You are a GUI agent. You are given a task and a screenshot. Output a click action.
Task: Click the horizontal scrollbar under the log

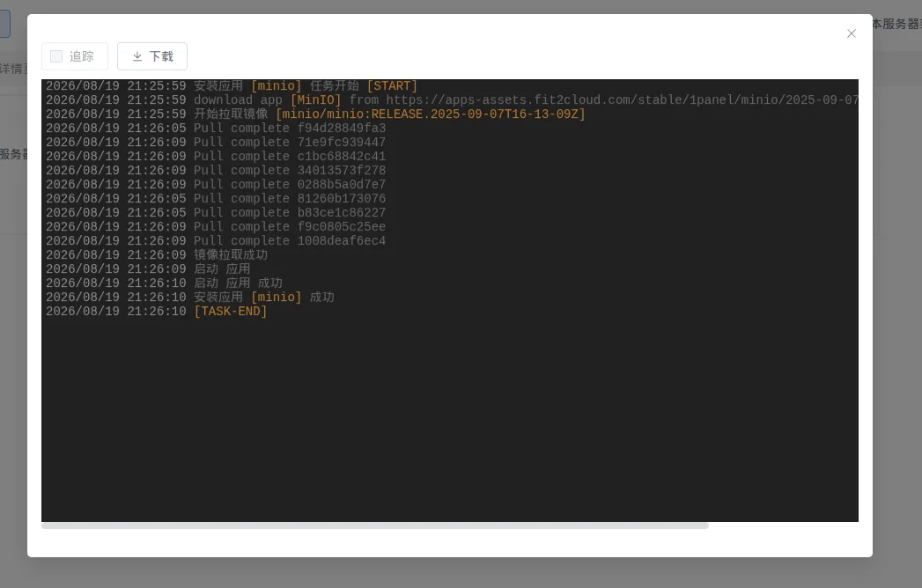coord(374,526)
